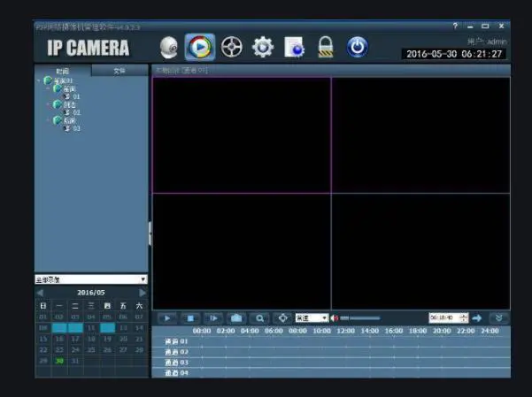The width and height of the screenshot is (532, 397).
Task: Click the blue go-to-time arrow
Action: coord(477,318)
